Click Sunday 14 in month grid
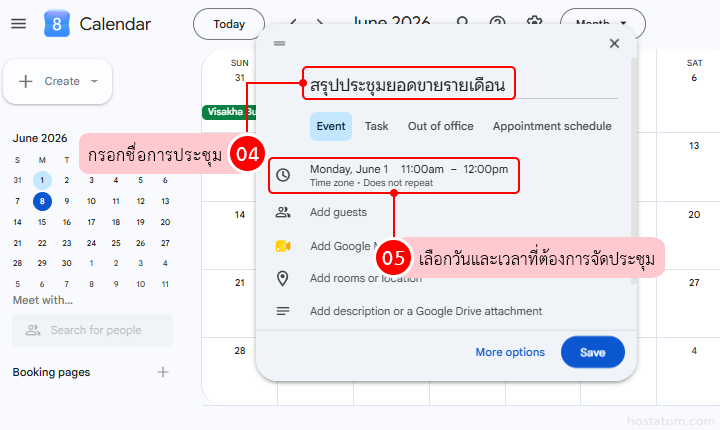The width and height of the screenshot is (720, 430). point(240,215)
